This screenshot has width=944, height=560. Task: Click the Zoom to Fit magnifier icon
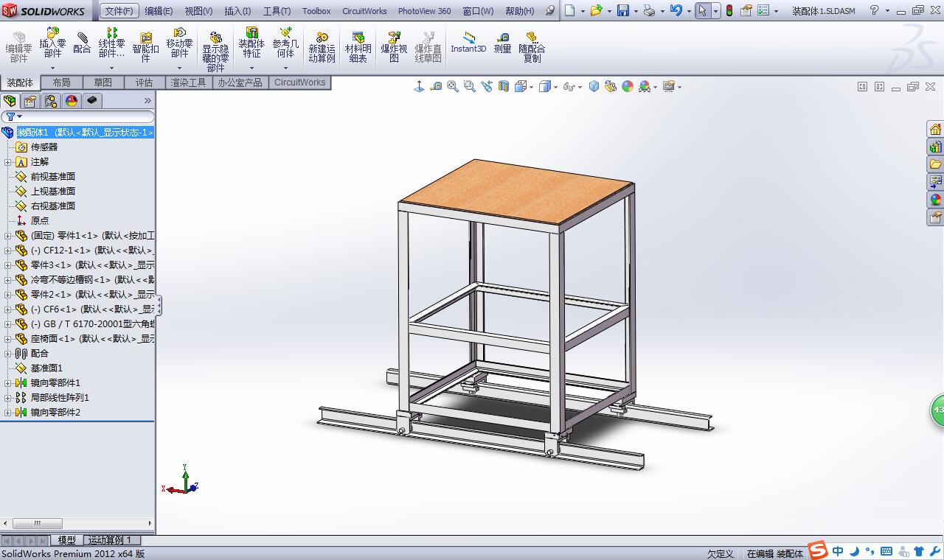coord(453,87)
